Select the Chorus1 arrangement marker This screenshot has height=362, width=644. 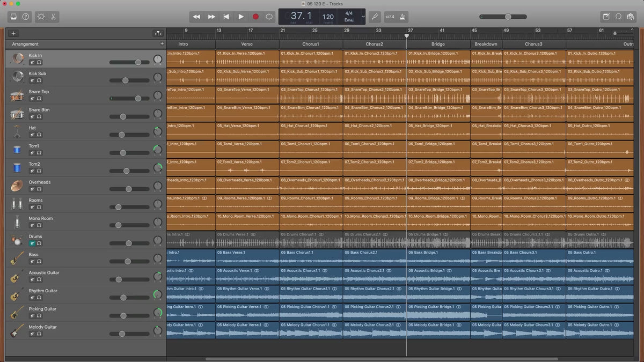click(x=310, y=44)
